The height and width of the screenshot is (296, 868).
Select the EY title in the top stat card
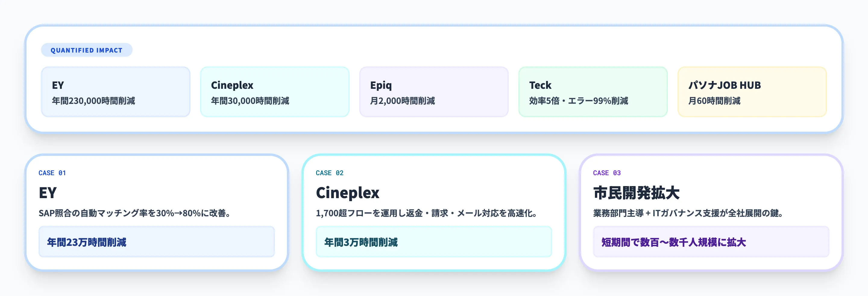pyautogui.click(x=58, y=85)
